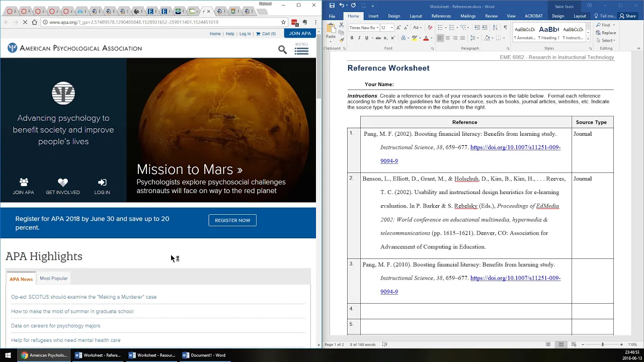Viewport: 644px width, 362px height.
Task: Click the JOIN APA people icon on banner
Action: (24, 182)
